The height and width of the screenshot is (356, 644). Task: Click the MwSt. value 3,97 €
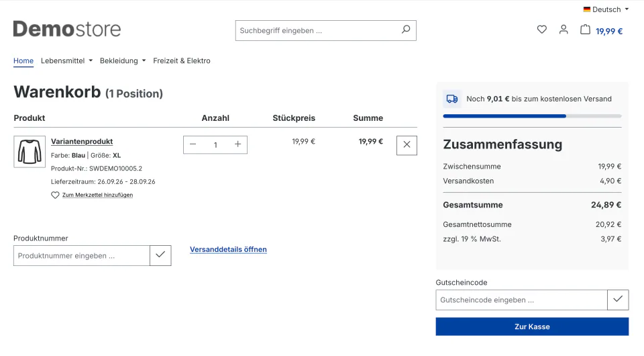610,239
